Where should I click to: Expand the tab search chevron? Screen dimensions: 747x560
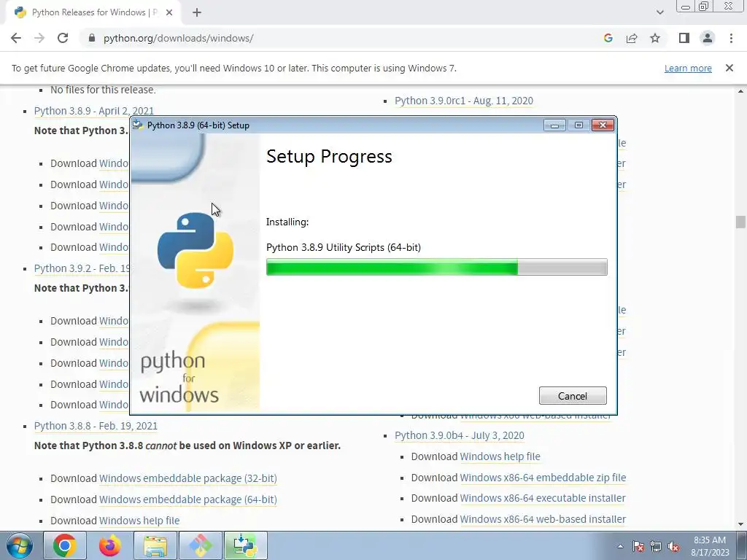(659, 12)
